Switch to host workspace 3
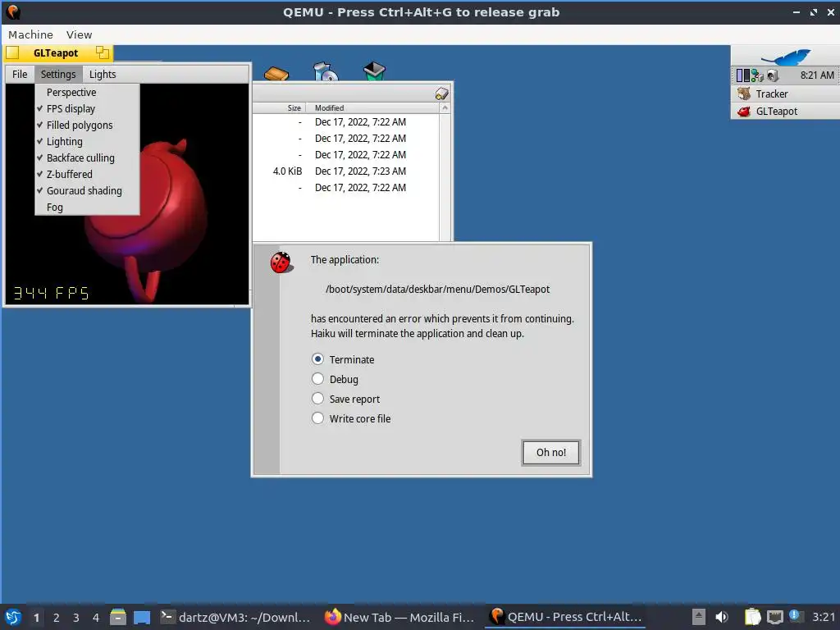The width and height of the screenshot is (840, 630). click(76, 618)
